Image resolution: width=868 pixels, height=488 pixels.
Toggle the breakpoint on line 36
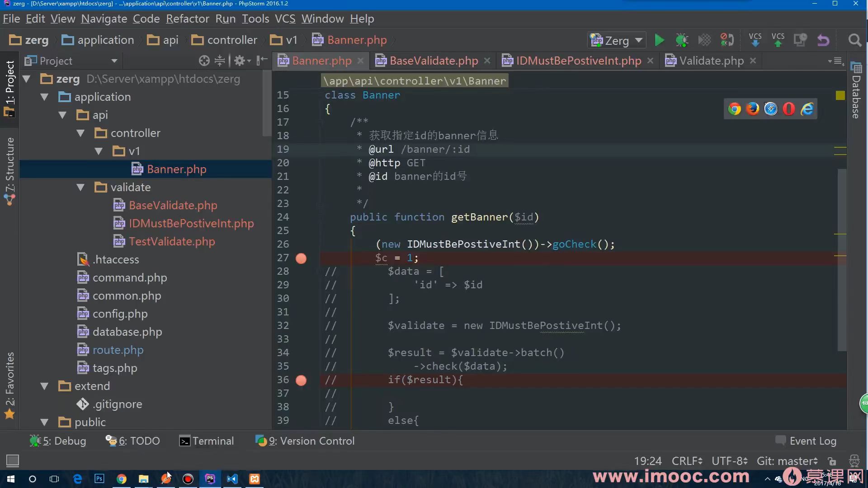301,380
